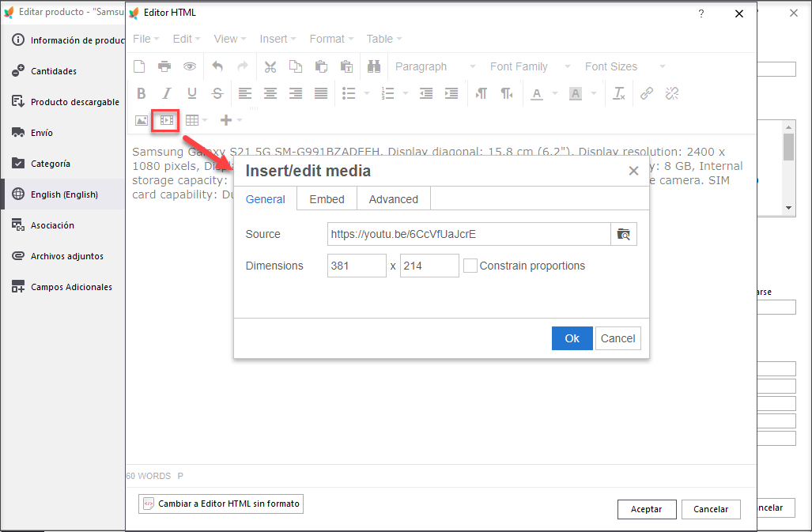Increase indent of paragraph
The image size is (812, 532).
point(451,93)
